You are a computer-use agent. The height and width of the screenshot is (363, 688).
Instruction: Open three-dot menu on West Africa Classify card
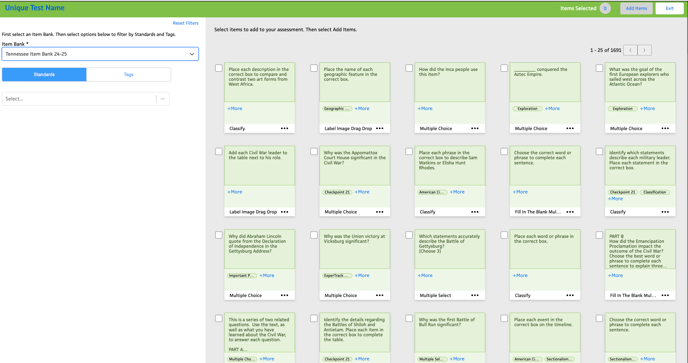coord(284,129)
